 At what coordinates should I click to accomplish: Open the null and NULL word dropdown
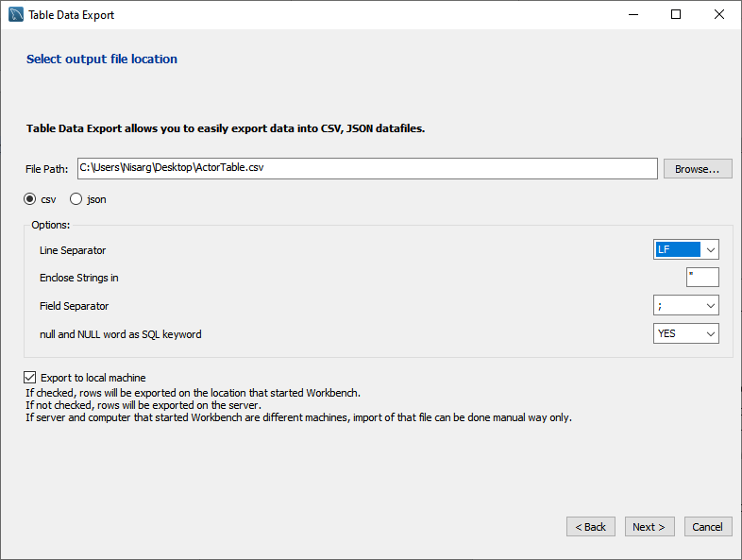coord(685,333)
